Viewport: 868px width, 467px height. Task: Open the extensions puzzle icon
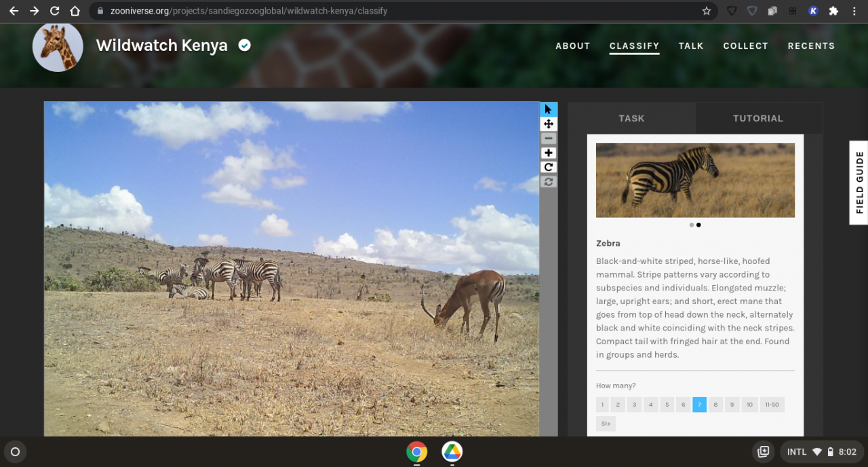833,11
